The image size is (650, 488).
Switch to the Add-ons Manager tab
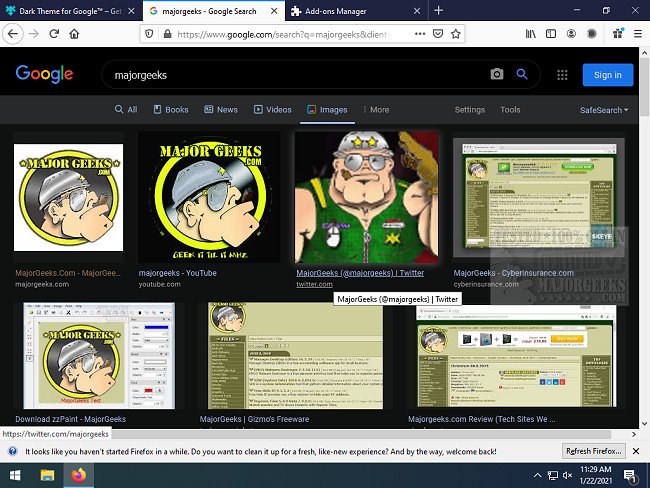point(357,11)
